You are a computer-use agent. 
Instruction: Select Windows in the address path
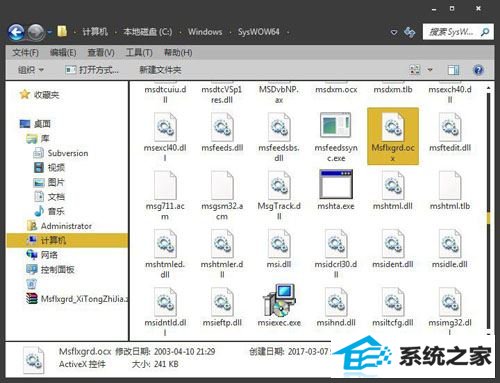pyautogui.click(x=205, y=32)
